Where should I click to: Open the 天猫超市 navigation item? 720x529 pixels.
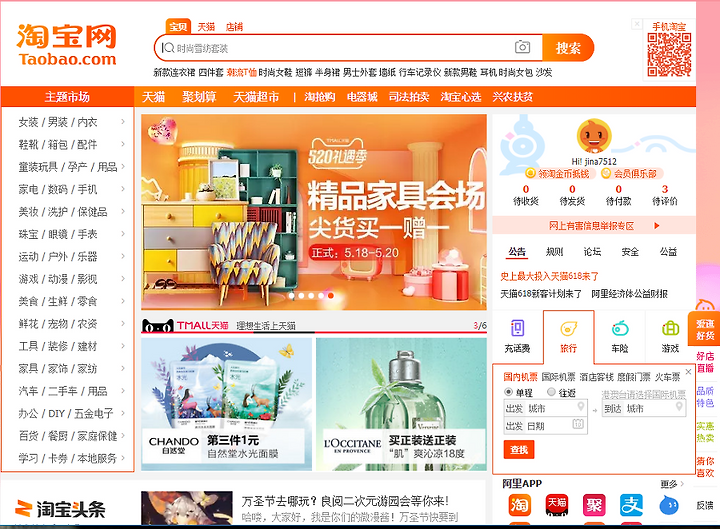pos(256,97)
